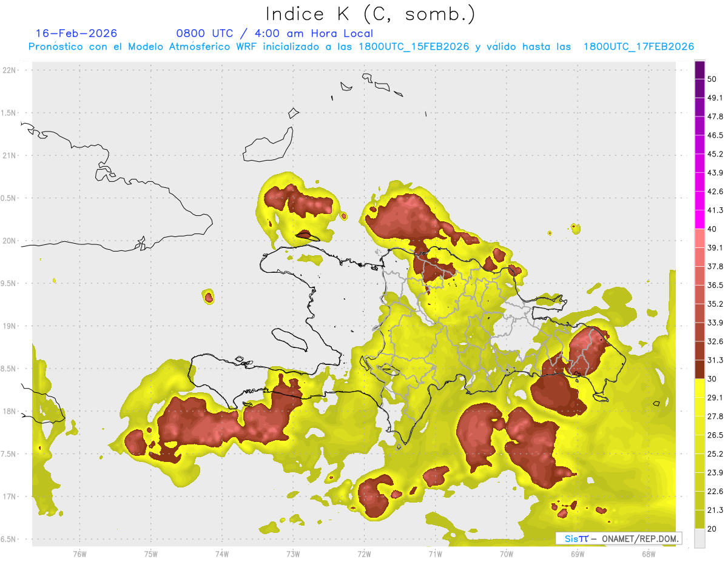
Task: Click the 39.1 color scale label
Action: (x=715, y=247)
